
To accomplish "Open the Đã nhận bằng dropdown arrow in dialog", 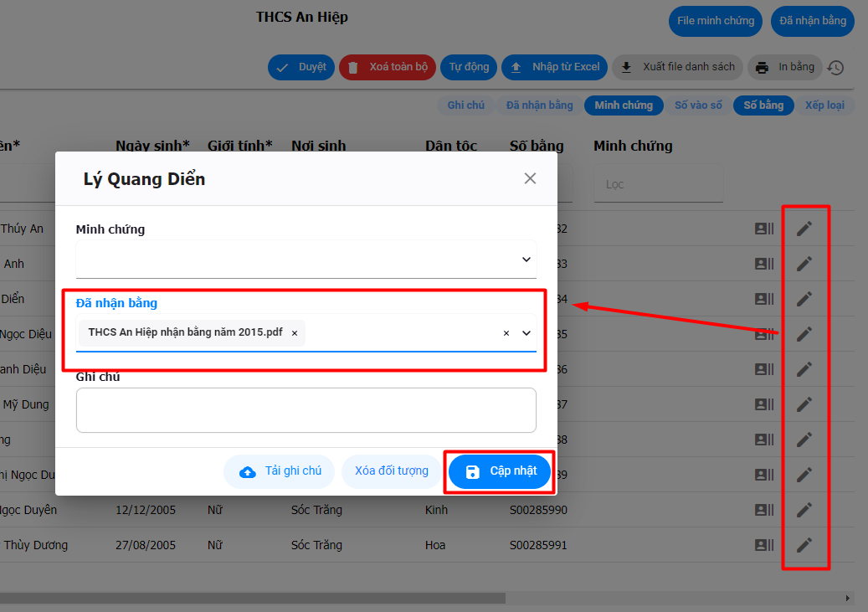I will coord(526,333).
